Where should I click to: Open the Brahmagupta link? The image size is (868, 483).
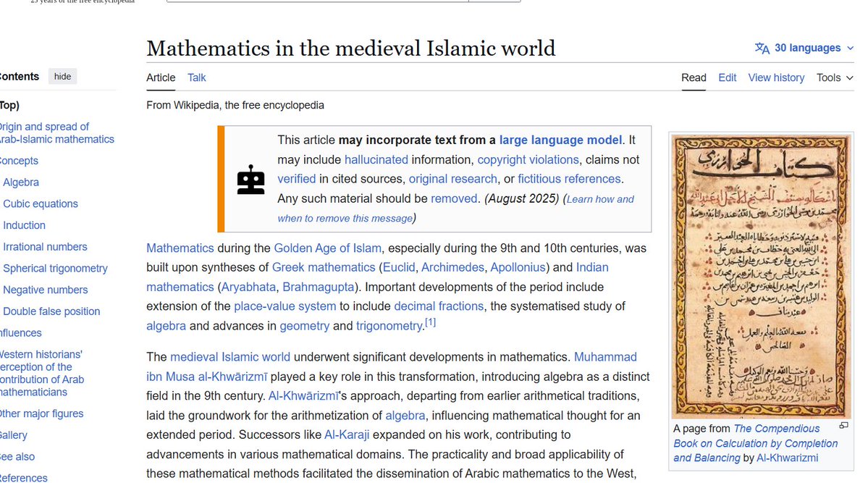pos(319,287)
